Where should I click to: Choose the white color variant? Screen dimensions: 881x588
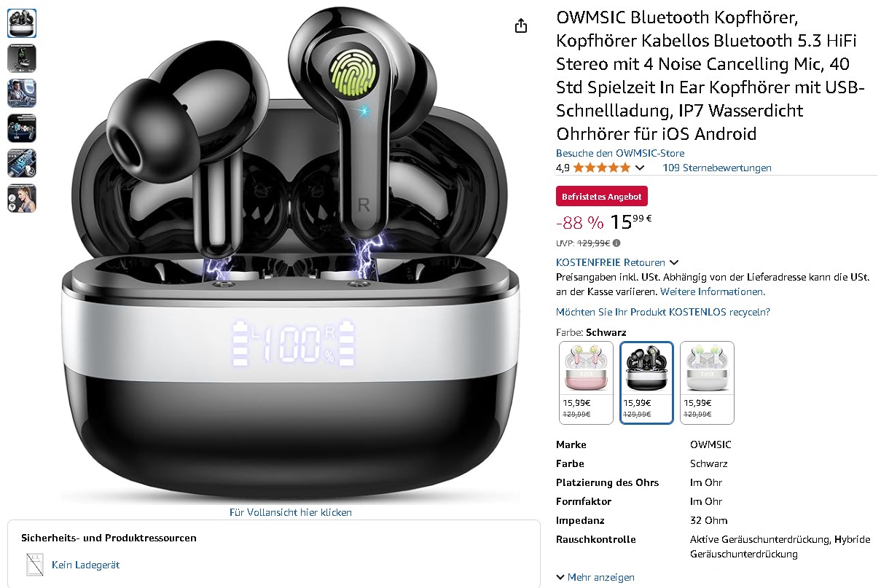coord(707,383)
